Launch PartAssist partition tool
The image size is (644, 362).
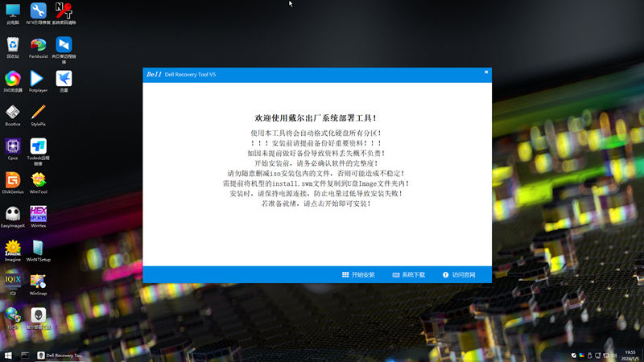coord(38,47)
